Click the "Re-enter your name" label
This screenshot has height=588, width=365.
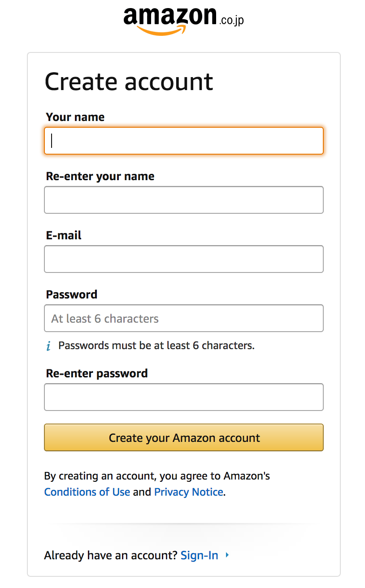point(100,176)
